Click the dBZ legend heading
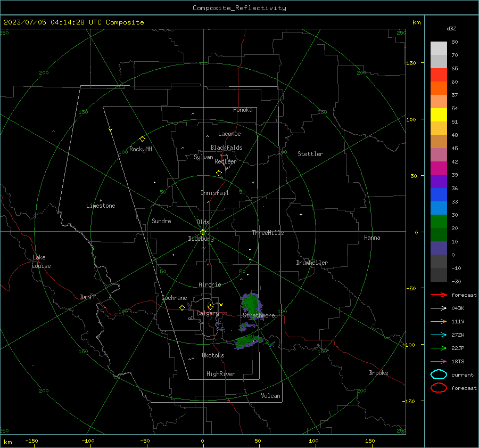This screenshot has height=448, width=479. point(451,28)
